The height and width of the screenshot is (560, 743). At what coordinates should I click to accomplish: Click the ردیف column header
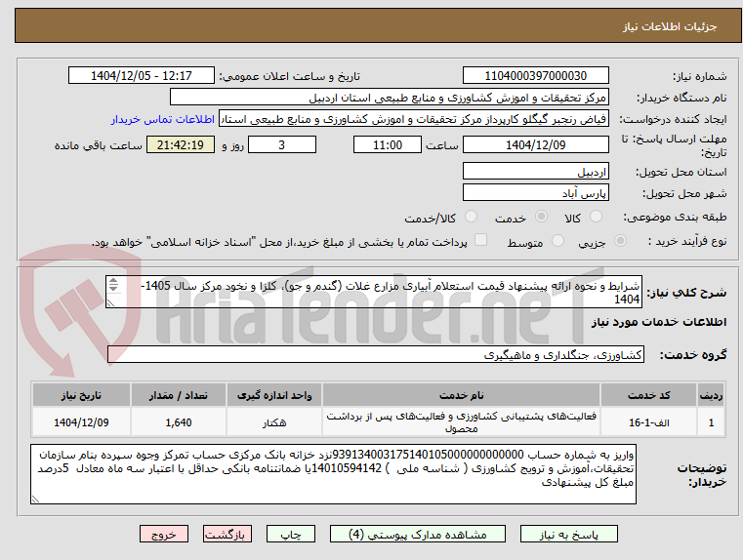point(711,395)
